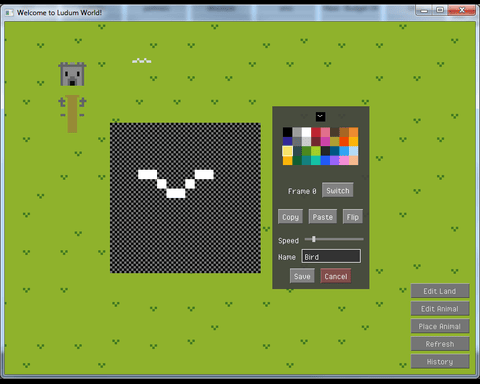Pick the violet purple swatch

[x=335, y=160]
